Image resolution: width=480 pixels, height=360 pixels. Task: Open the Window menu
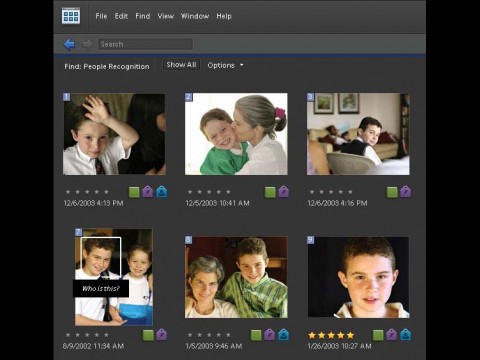[195, 16]
